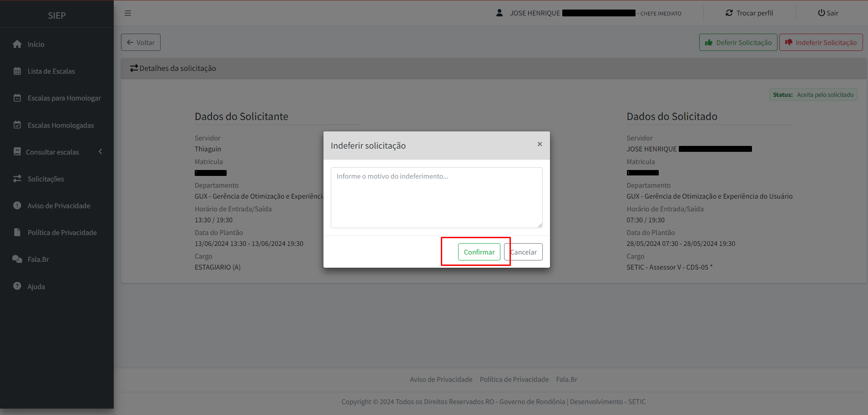Viewport: 868px width, 415px height.
Task: Click the cargo ESTAGIARIO (A) text
Action: pyautogui.click(x=217, y=267)
